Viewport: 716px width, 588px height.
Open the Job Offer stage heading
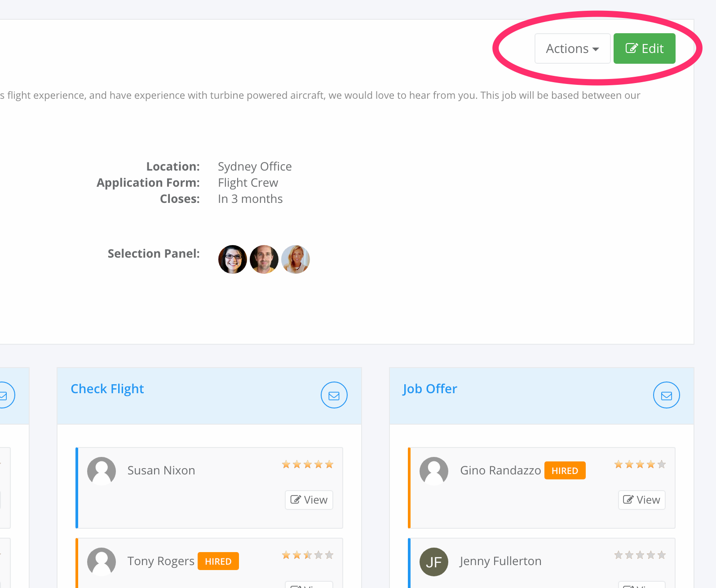click(x=430, y=389)
